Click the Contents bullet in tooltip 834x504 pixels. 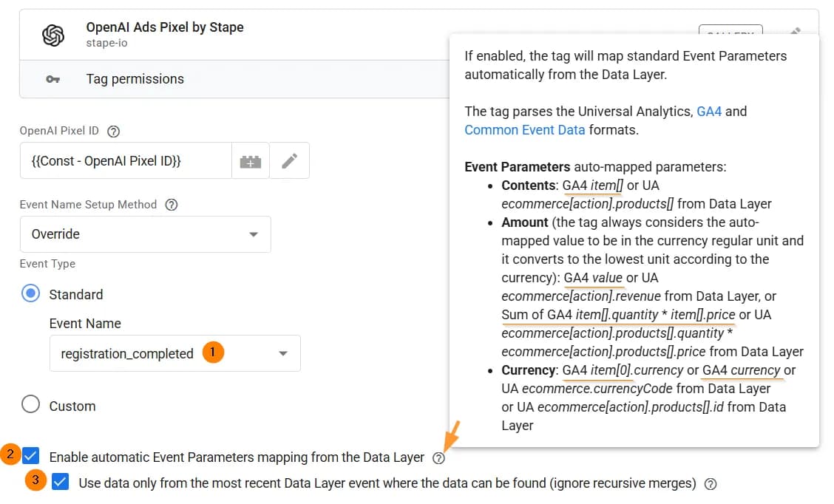pos(528,185)
